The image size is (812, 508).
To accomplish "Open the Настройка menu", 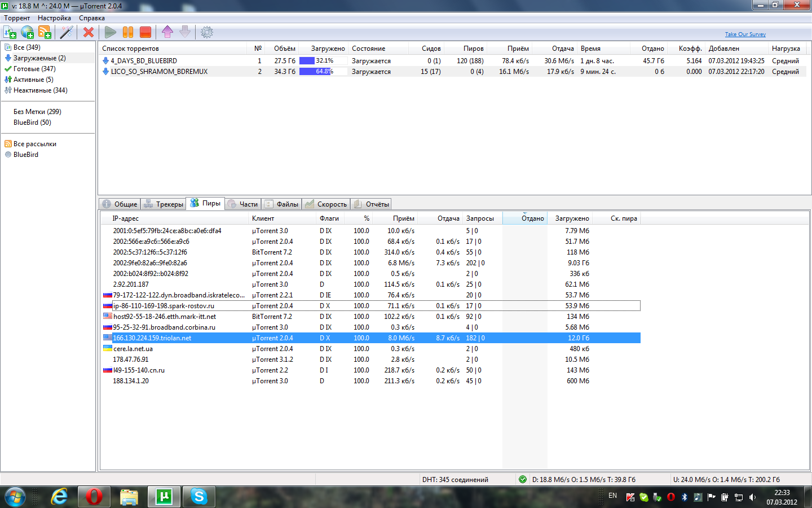I will coord(54,18).
